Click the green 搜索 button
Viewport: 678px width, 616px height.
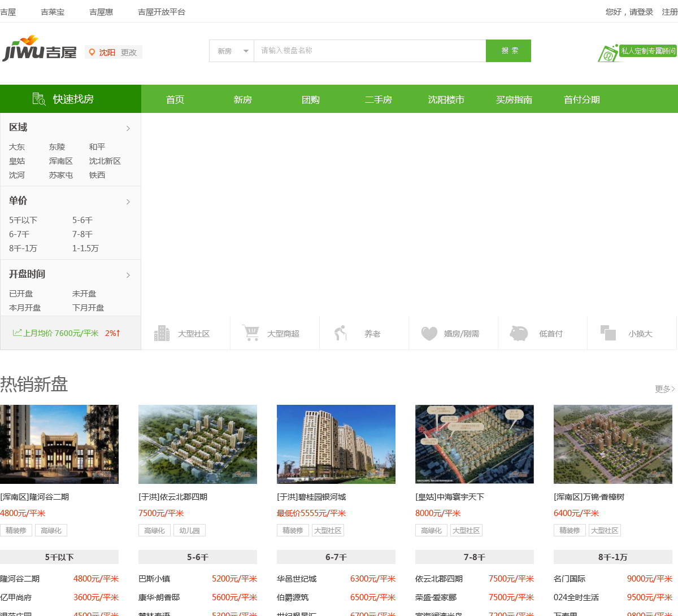pyautogui.click(x=508, y=51)
